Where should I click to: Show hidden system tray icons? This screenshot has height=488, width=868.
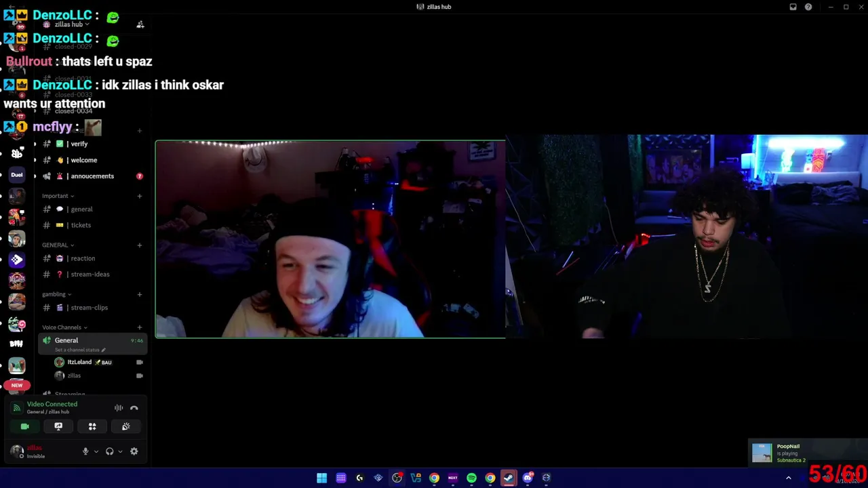788,478
